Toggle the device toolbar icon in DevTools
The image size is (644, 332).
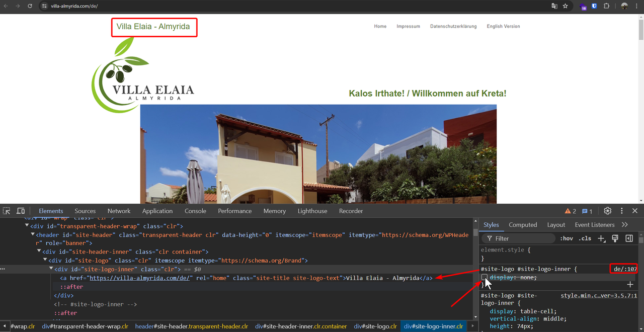pyautogui.click(x=21, y=211)
